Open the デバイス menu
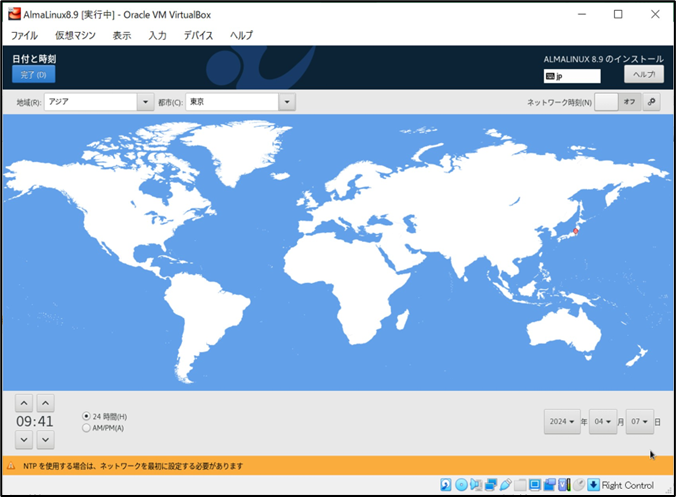676x497 pixels. 198,35
